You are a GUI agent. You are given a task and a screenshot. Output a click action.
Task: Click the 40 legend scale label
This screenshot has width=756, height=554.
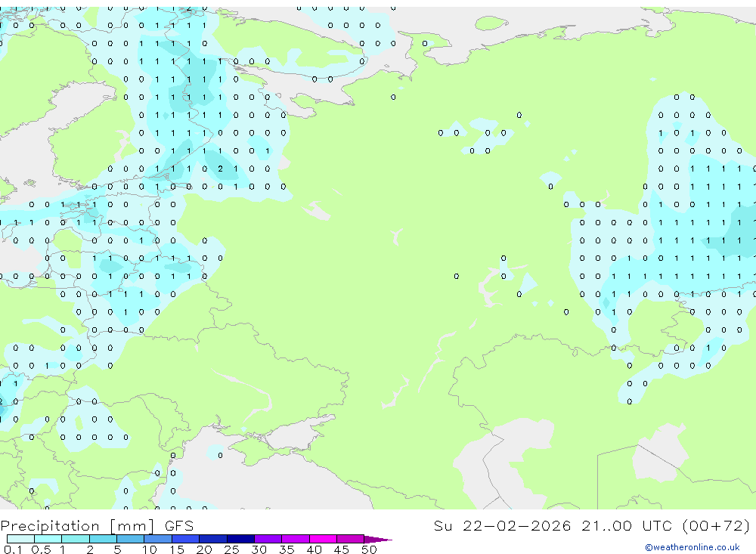(314, 549)
